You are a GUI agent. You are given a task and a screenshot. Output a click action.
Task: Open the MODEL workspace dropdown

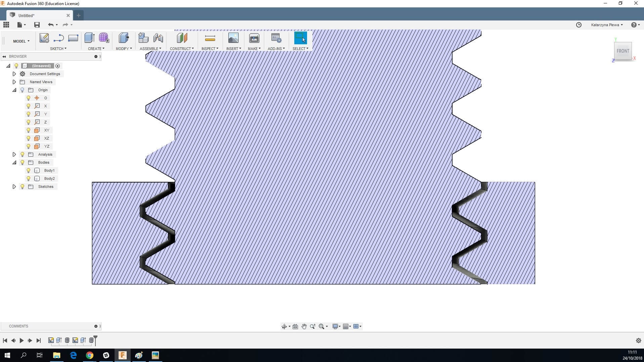coord(21,41)
